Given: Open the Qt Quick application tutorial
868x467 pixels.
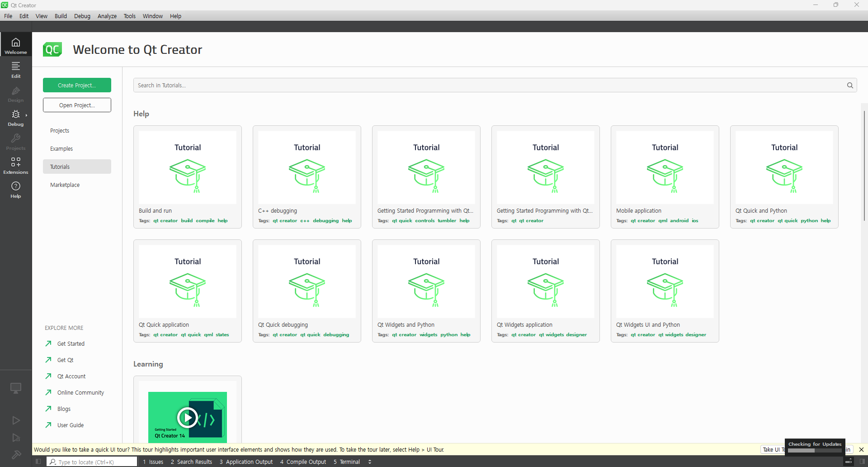Looking at the screenshot, I should [188, 291].
